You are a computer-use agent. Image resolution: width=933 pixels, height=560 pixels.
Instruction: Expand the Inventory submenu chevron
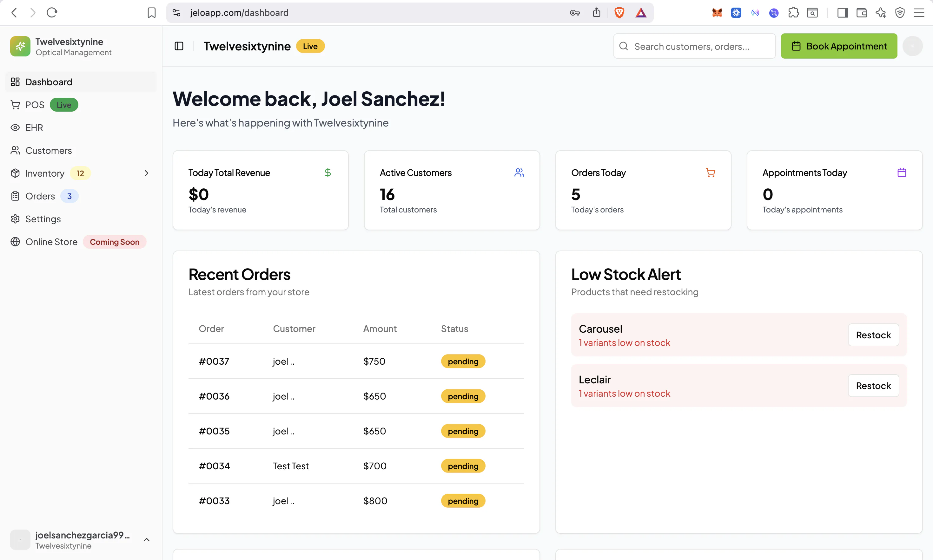click(x=147, y=173)
